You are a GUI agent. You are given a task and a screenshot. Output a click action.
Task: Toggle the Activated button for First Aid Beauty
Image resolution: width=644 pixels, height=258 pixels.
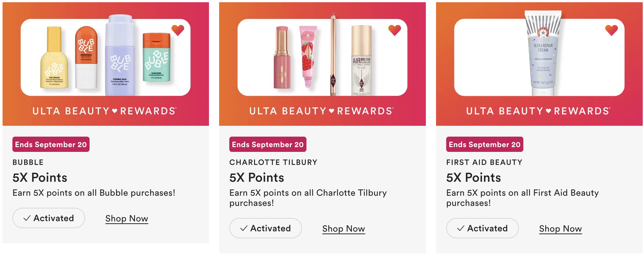pyautogui.click(x=482, y=228)
